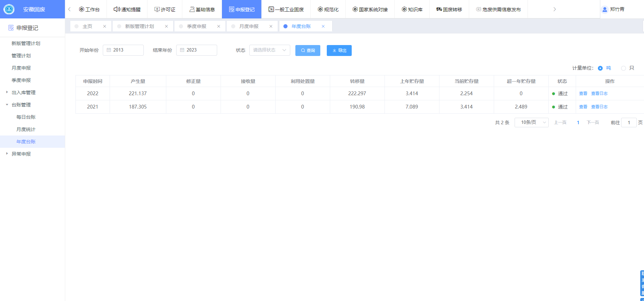Expand the 出入库管理 tree item
The height and width of the screenshot is (301, 644).
pyautogui.click(x=7, y=92)
